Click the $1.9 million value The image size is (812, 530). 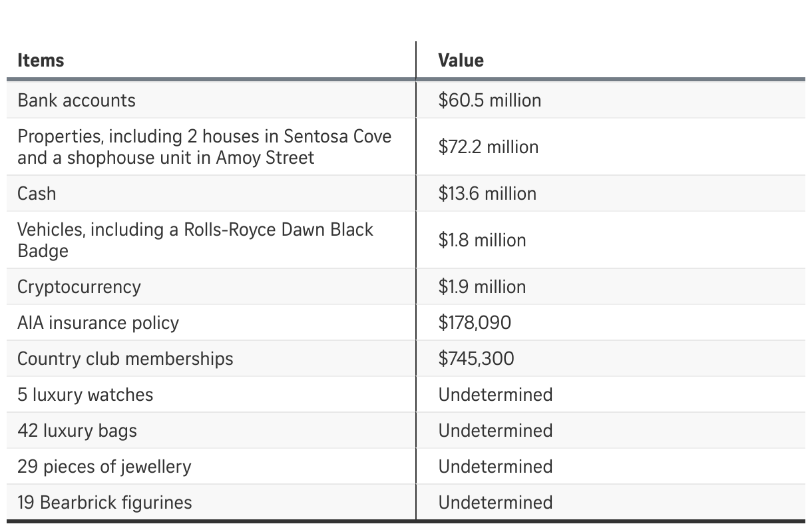(x=482, y=287)
